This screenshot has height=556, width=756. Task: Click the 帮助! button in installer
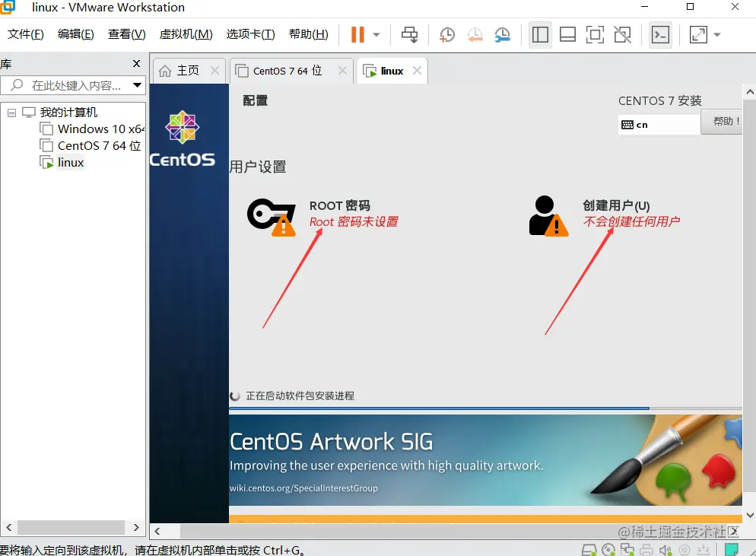(x=723, y=122)
